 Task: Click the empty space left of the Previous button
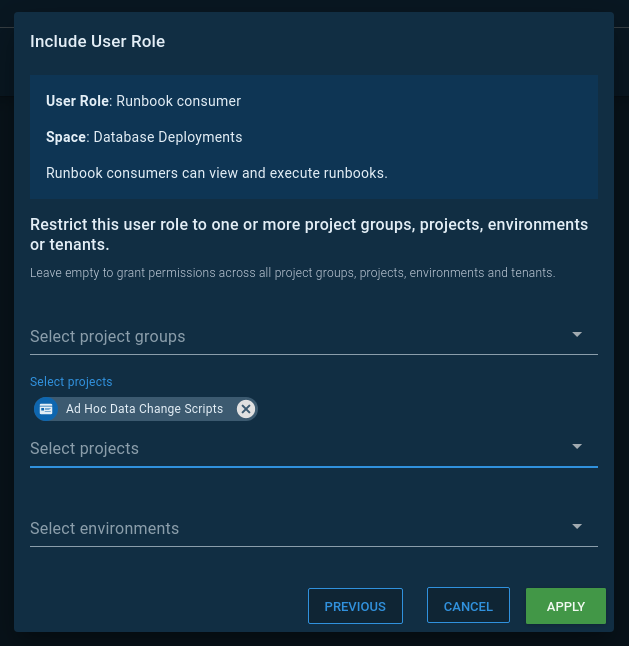point(160,606)
